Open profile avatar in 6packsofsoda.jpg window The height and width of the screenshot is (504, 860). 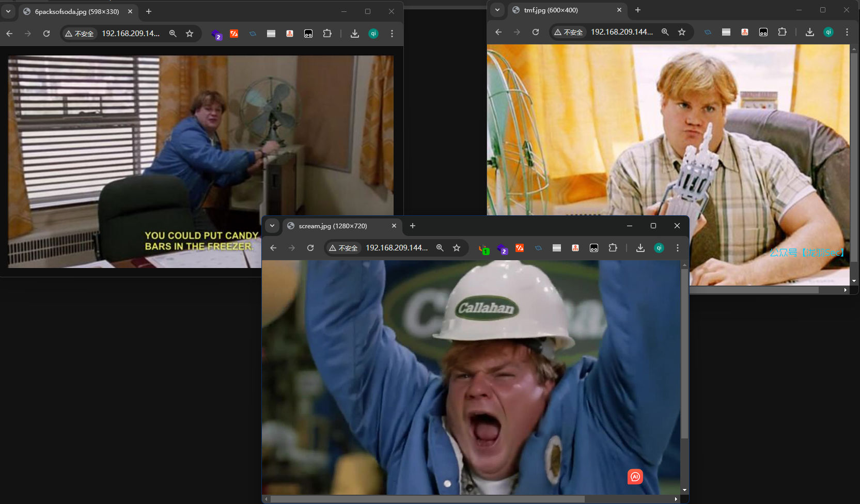tap(373, 34)
